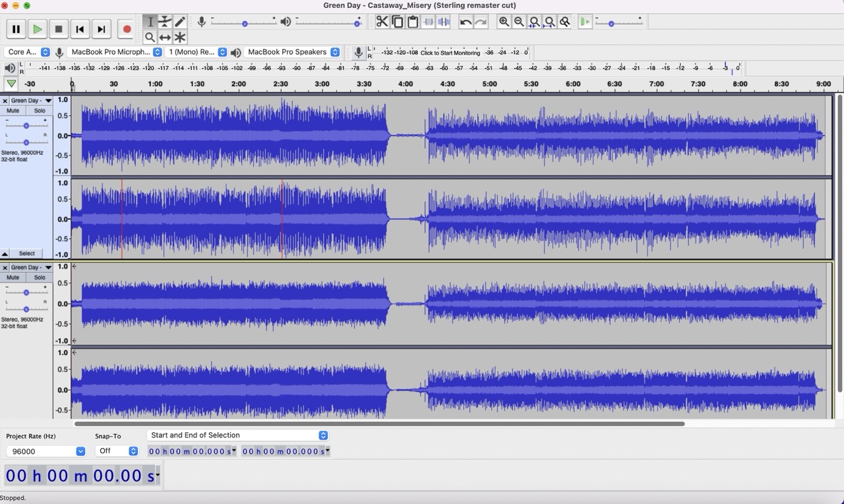This screenshot has height=504, width=844.
Task: Click the Record button
Action: point(127,29)
